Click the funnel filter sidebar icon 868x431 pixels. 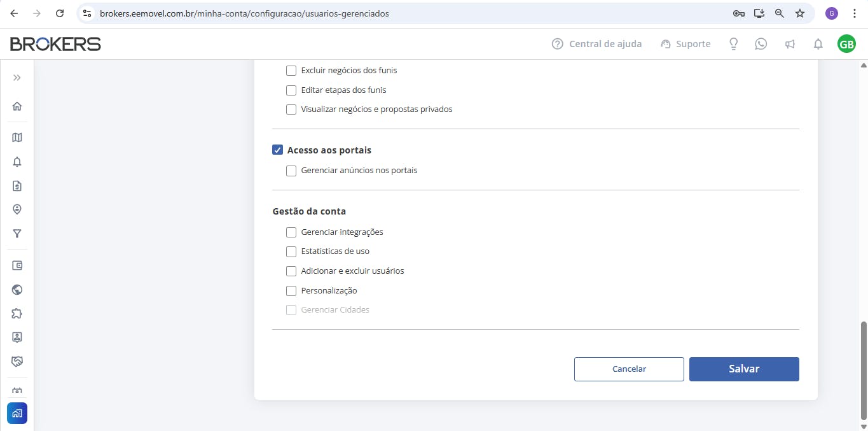click(x=17, y=234)
